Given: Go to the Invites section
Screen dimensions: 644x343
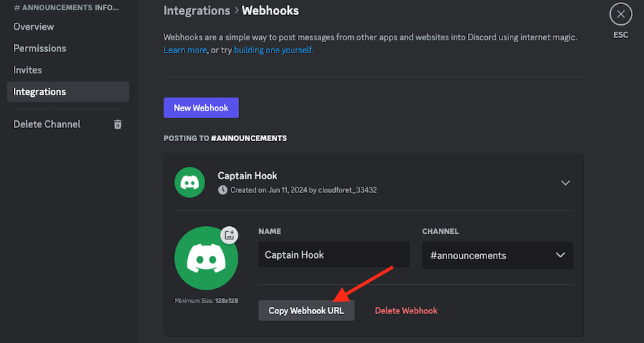Looking at the screenshot, I should coord(28,70).
